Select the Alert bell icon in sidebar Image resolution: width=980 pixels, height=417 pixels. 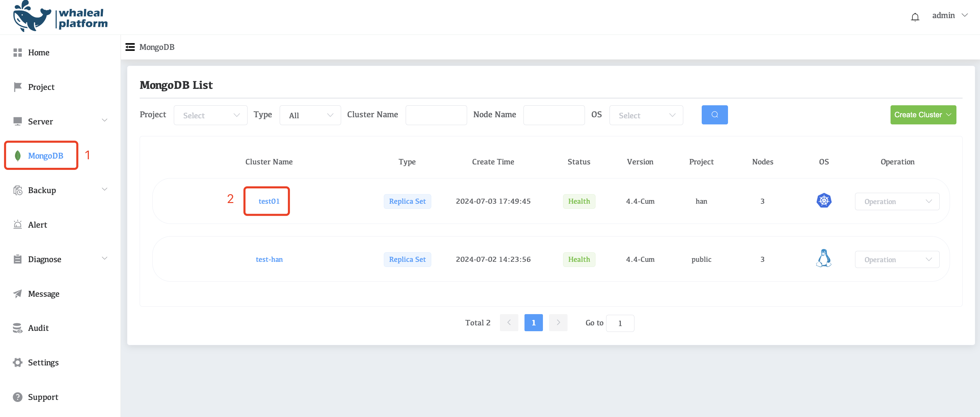point(17,225)
